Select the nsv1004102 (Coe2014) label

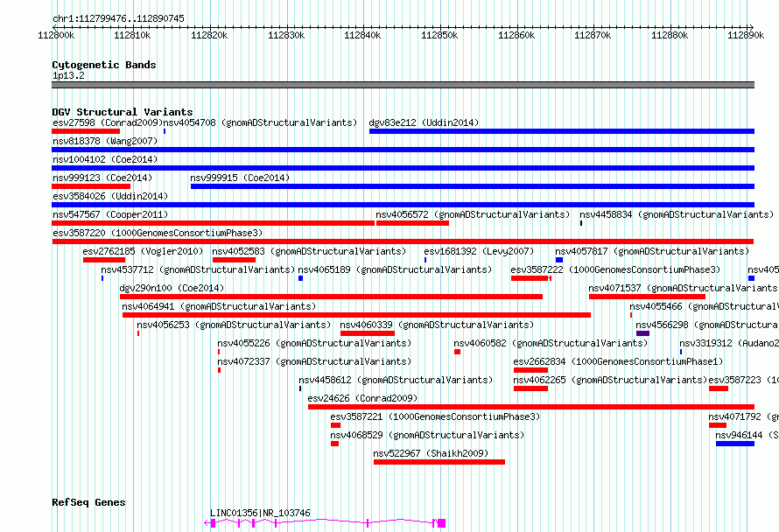[x=105, y=159]
